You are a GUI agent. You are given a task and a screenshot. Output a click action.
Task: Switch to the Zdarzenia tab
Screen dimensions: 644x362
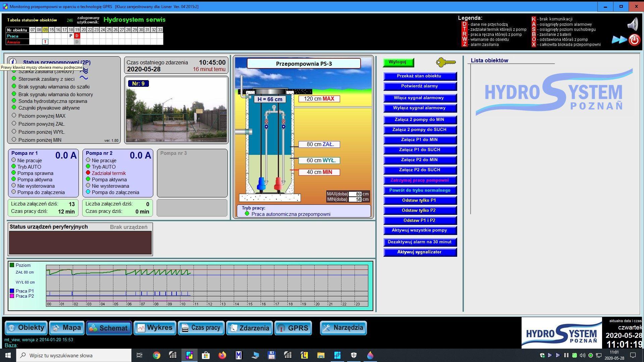250,328
